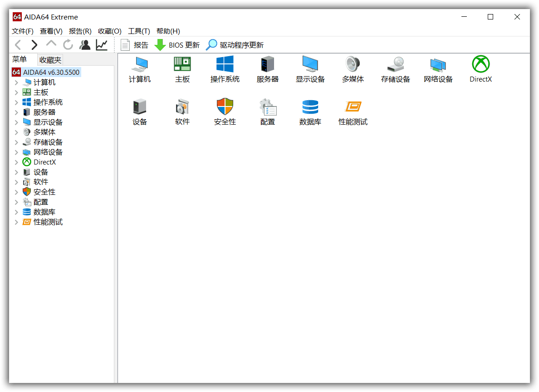The image size is (539, 392).
Task: Open the 性能测试 (Benchmark) icon
Action: (353, 111)
